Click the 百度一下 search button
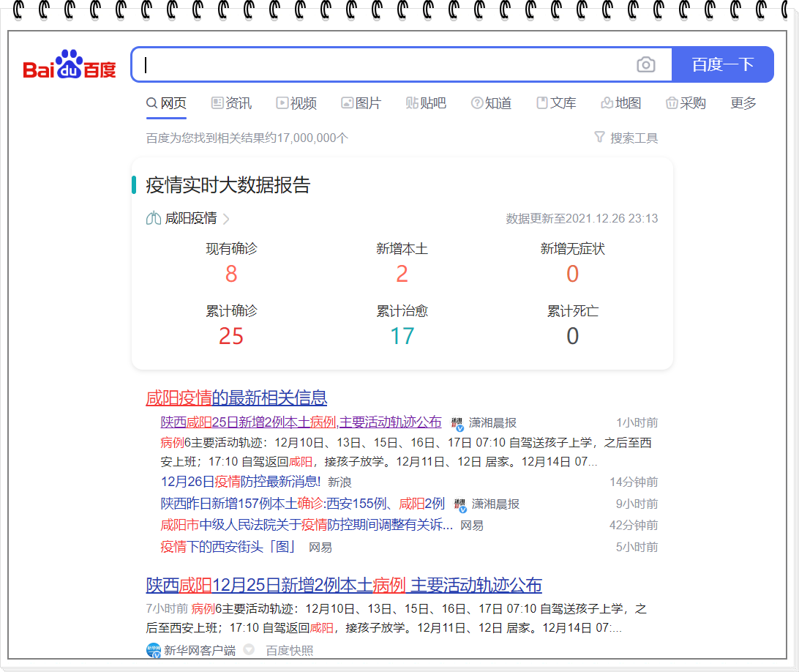The height and width of the screenshot is (672, 799). click(x=723, y=64)
